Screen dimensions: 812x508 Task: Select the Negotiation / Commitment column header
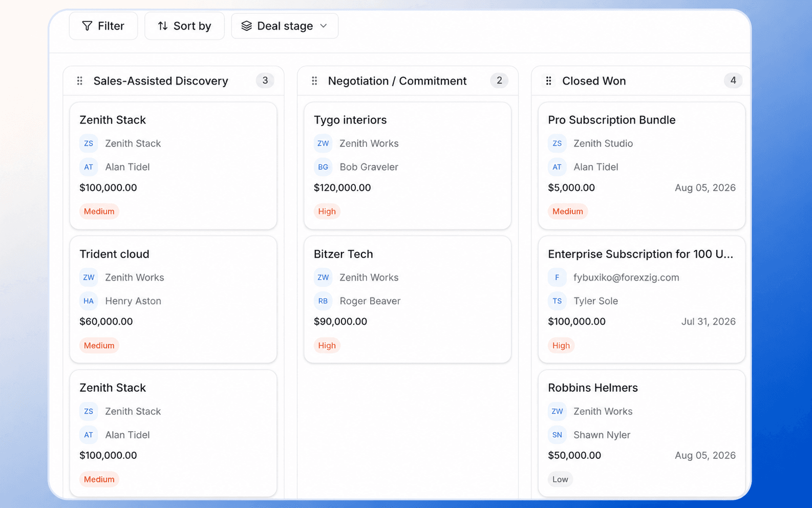[x=408, y=81]
